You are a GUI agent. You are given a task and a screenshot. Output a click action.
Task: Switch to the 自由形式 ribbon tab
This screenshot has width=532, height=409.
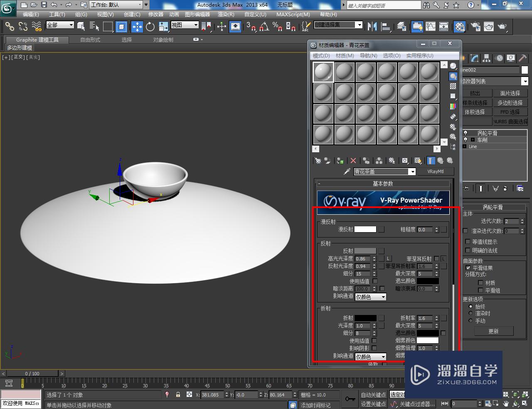click(90, 40)
